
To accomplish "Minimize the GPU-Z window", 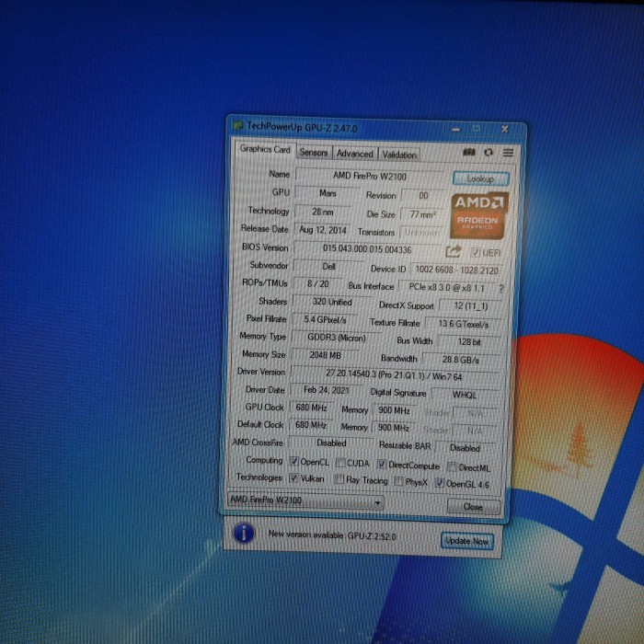I will (x=455, y=130).
